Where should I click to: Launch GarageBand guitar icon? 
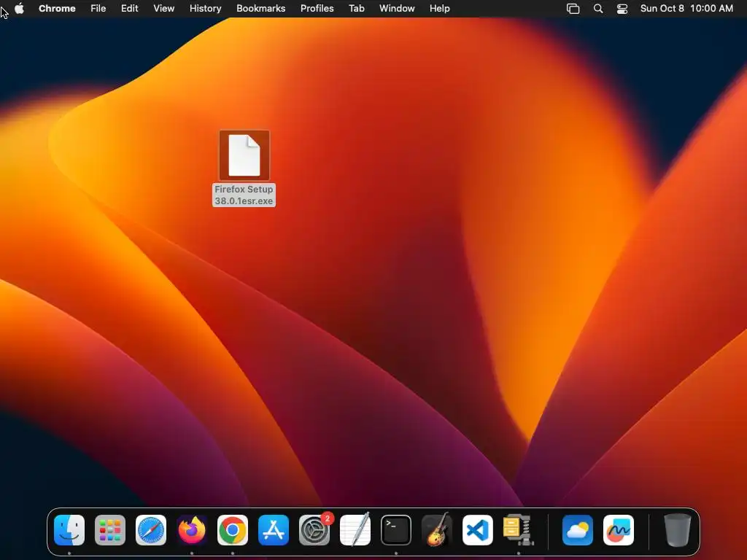437,530
